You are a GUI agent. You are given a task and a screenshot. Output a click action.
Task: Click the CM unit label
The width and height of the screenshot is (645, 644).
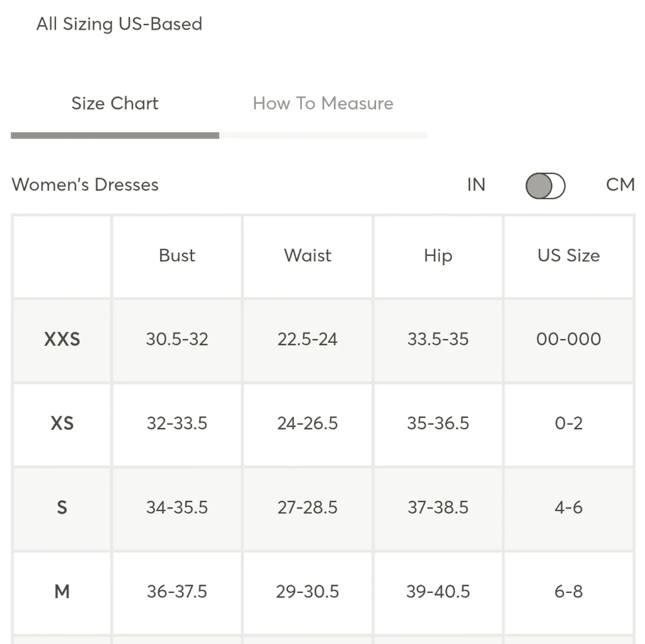click(620, 185)
